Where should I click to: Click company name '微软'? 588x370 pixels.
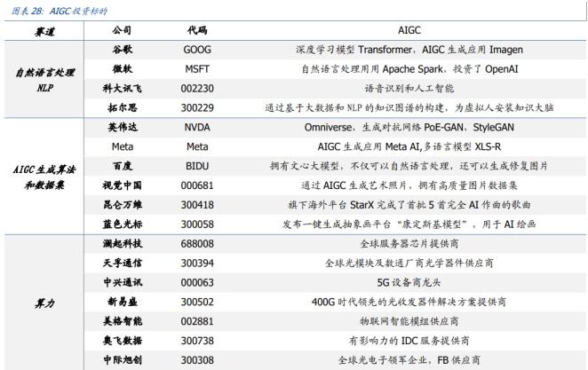tap(123, 69)
